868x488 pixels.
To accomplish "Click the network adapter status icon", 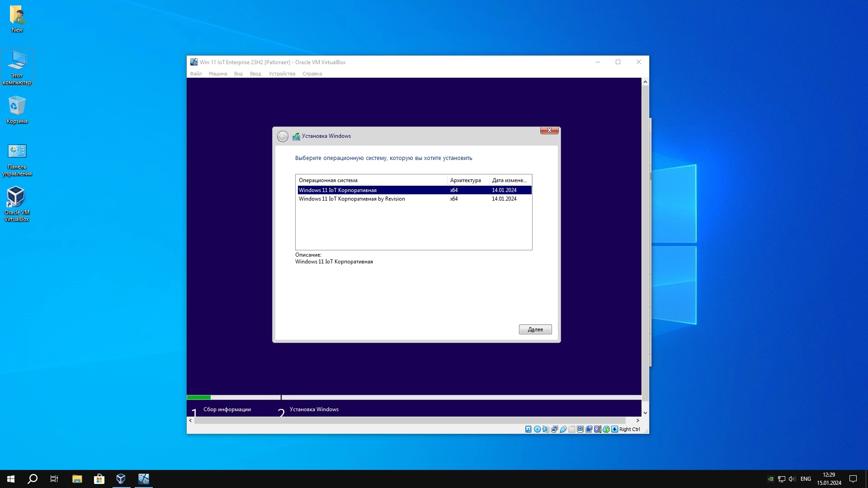I will pos(554,429).
